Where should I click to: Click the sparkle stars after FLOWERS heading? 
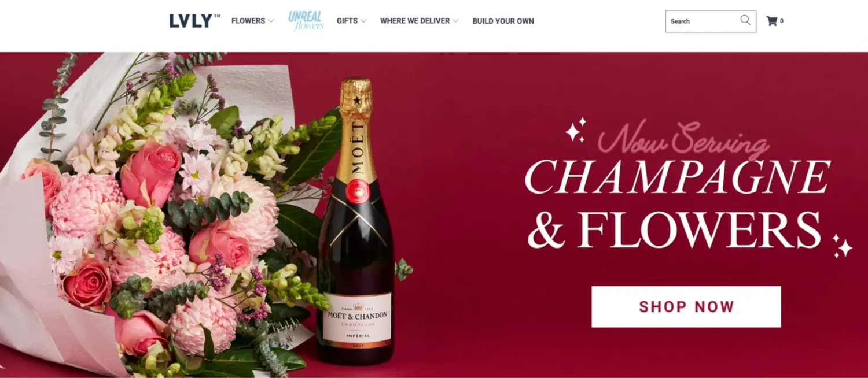click(x=843, y=246)
